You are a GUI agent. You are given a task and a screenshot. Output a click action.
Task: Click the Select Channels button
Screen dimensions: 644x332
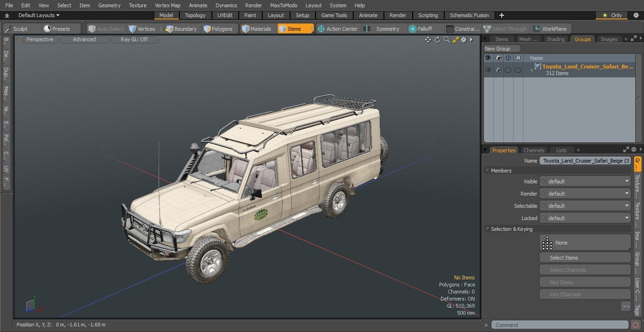point(585,270)
